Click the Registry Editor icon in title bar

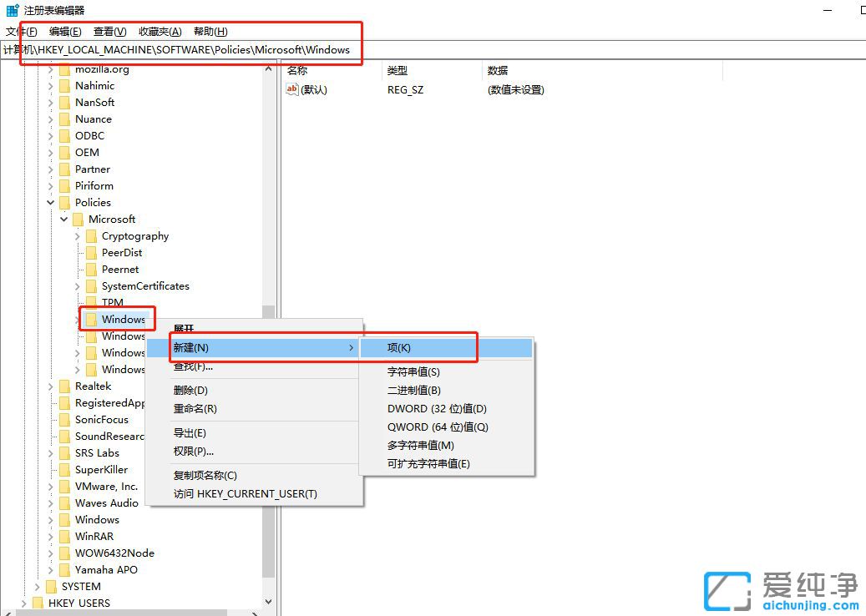[11, 10]
